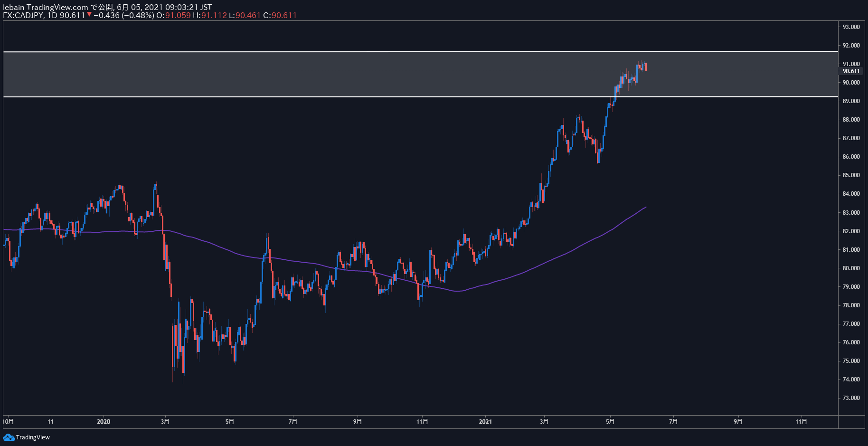This screenshot has width=868, height=446.
Task: Click the 79.000 price axis label
Action: pyautogui.click(x=851, y=287)
